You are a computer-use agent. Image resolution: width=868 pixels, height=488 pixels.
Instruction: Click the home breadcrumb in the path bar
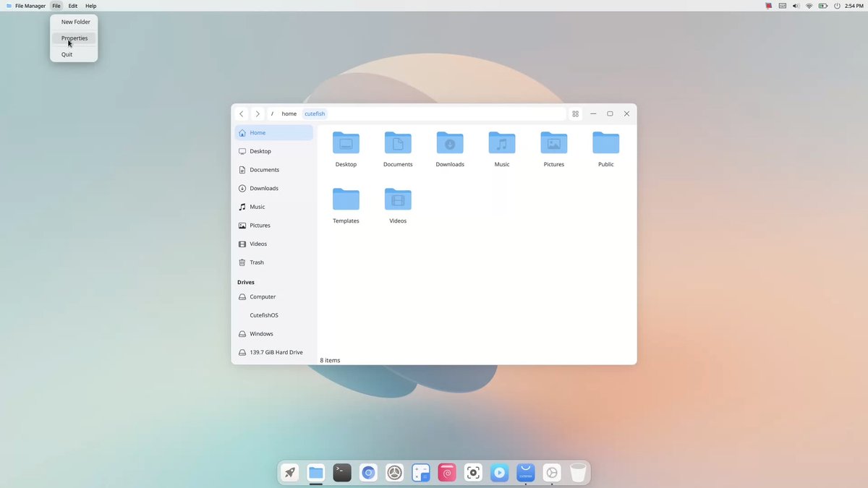coord(289,114)
